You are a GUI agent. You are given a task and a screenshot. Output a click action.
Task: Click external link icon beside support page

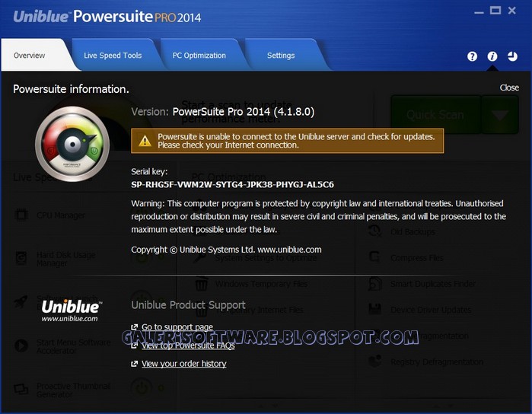coord(135,326)
